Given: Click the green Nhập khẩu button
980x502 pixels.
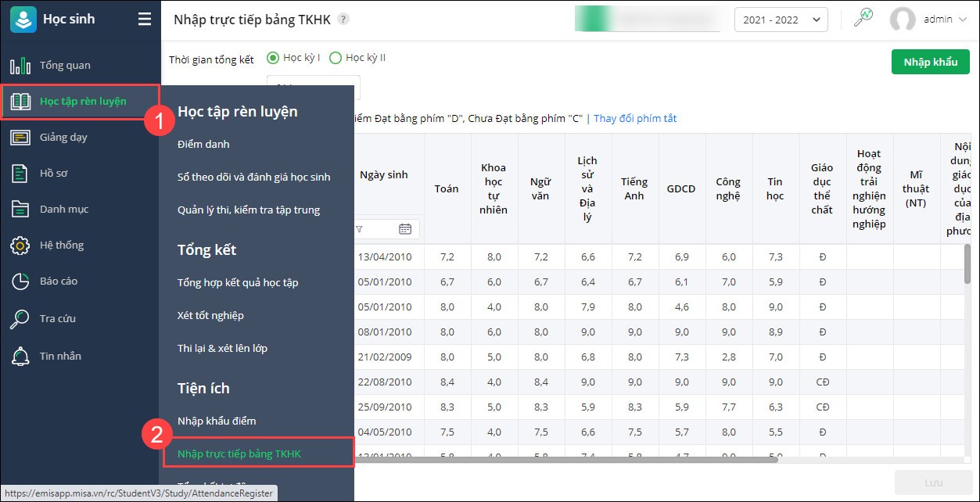Looking at the screenshot, I should pyautogui.click(x=931, y=62).
